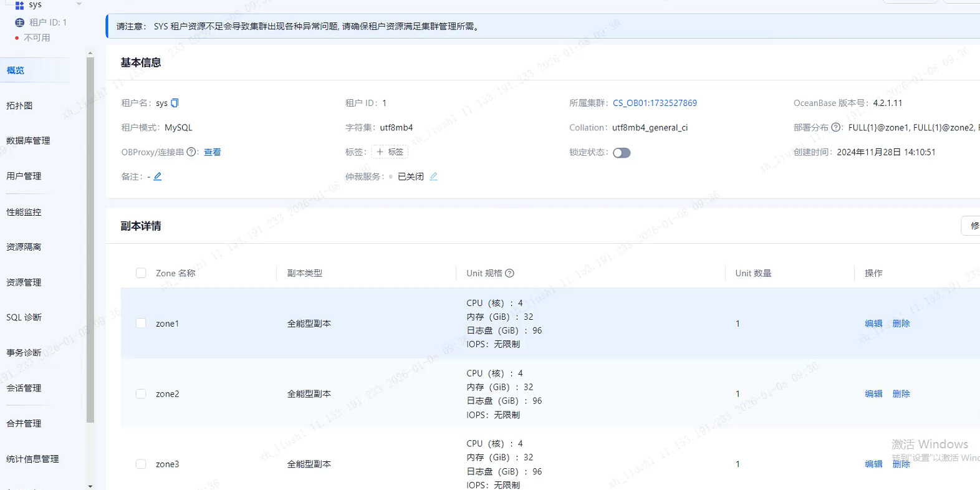Select all zones via header checkbox
This screenshot has width=980, height=490.
141,273
